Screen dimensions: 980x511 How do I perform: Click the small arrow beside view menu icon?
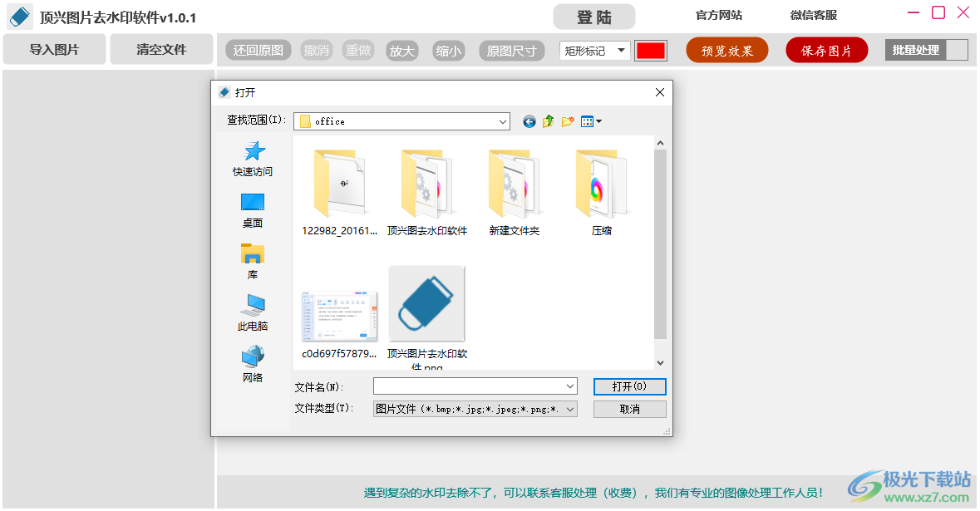tap(598, 121)
